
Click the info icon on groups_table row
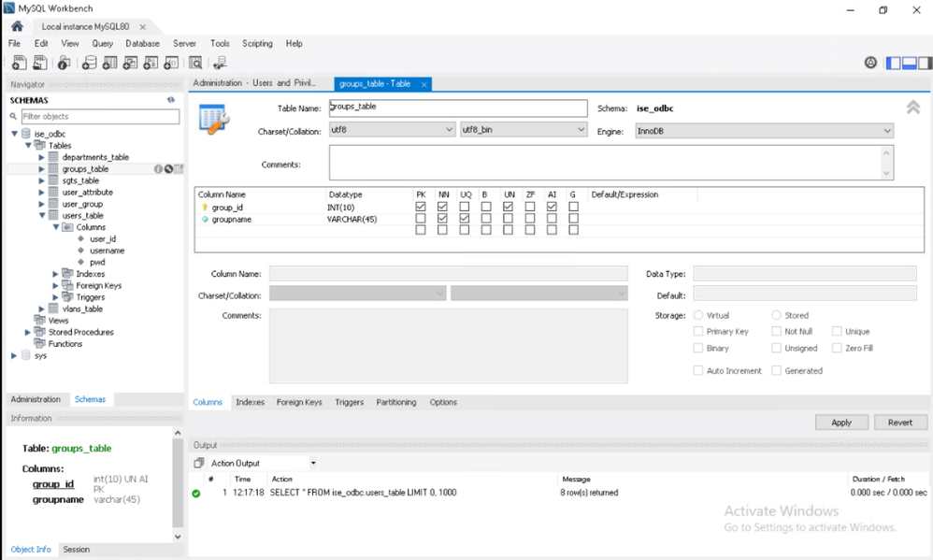158,169
